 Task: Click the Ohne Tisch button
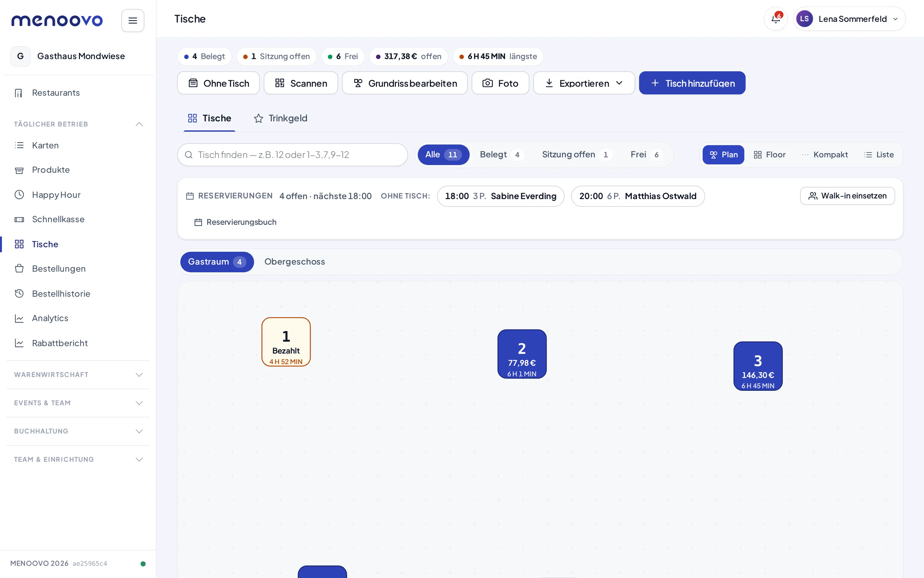218,83
